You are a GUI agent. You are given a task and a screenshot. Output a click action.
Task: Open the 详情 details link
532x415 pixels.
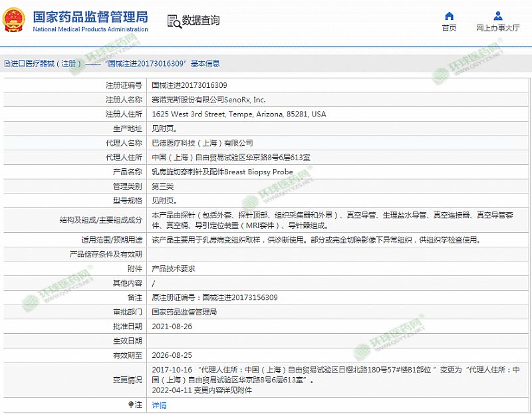click(159, 405)
